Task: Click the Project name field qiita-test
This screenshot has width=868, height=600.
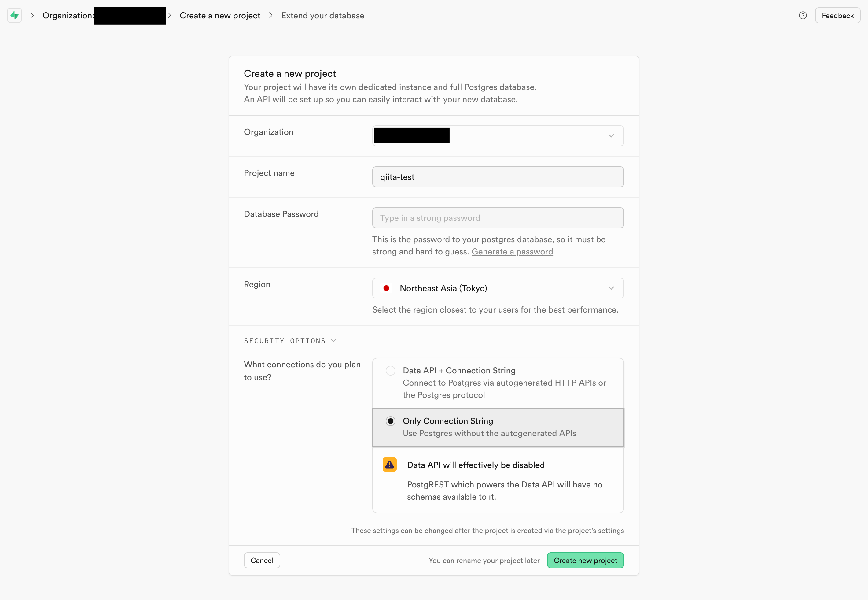Action: [498, 177]
